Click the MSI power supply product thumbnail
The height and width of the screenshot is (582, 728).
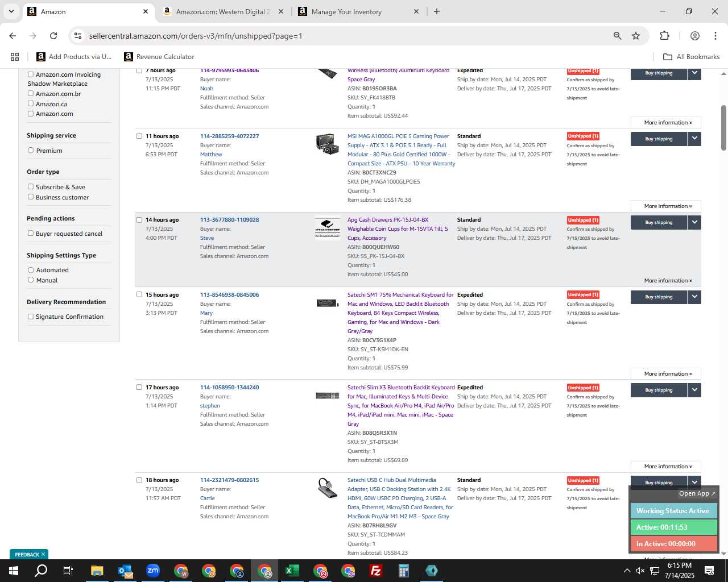[x=327, y=143]
